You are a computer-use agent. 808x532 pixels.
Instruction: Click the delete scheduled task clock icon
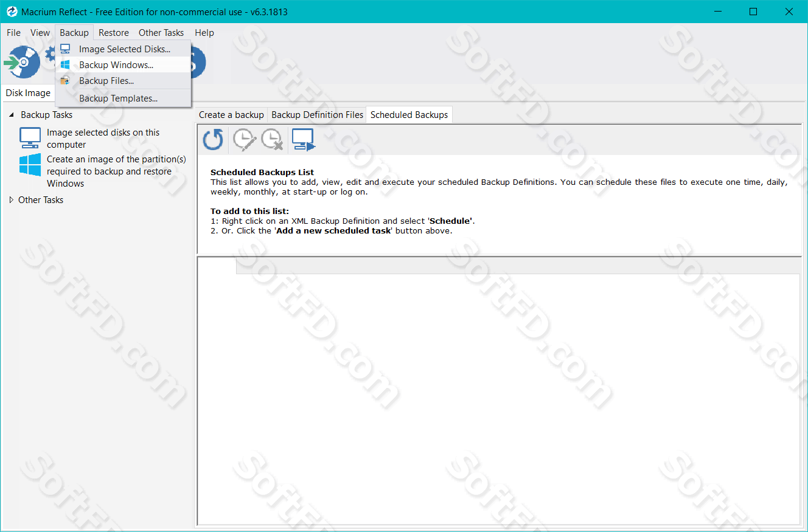(272, 140)
